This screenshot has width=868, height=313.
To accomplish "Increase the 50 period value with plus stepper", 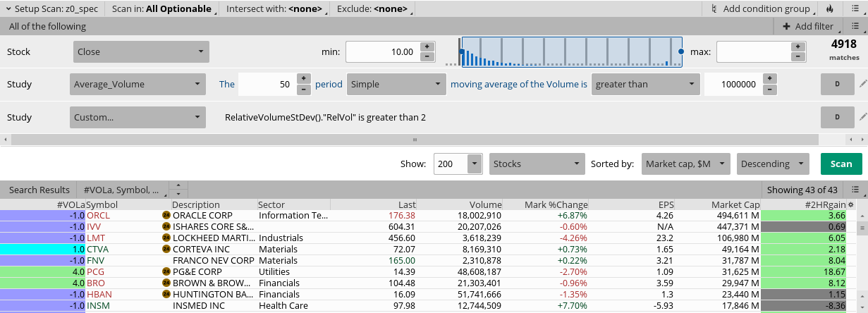I will coord(304,79).
